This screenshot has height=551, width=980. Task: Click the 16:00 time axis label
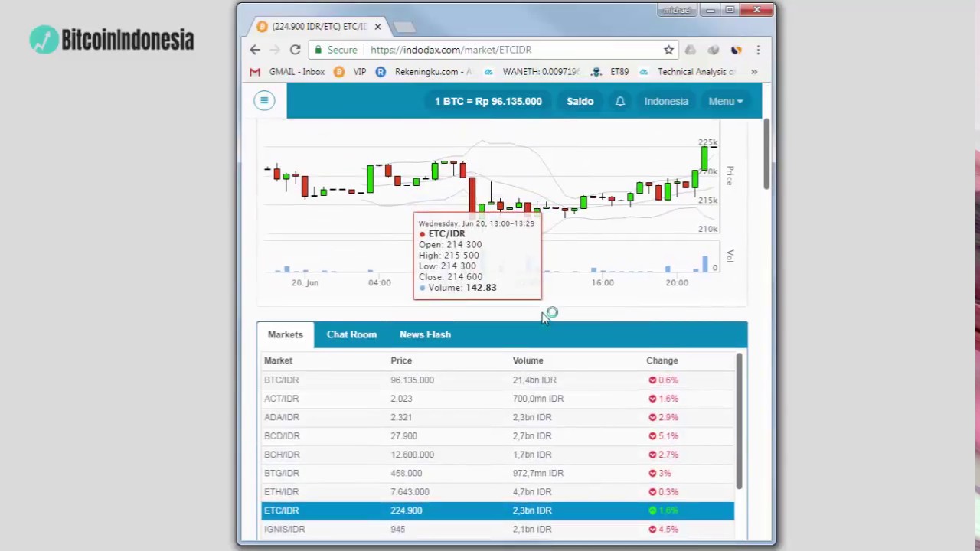[x=603, y=282]
